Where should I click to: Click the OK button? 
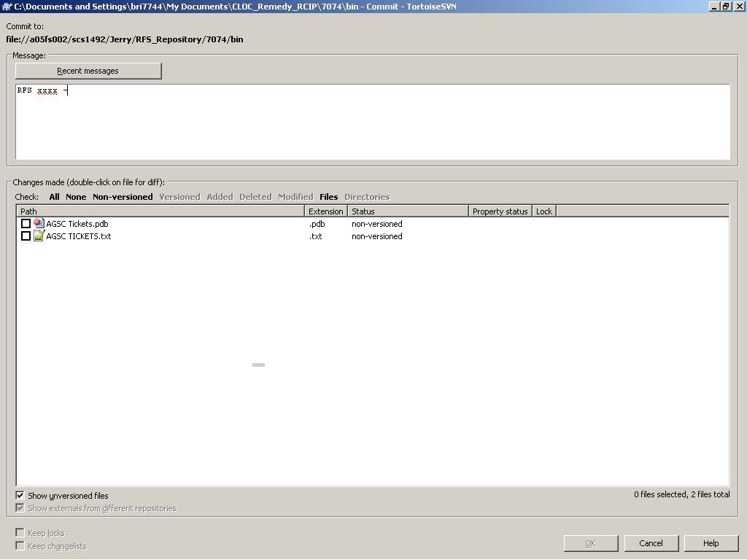tap(591, 543)
